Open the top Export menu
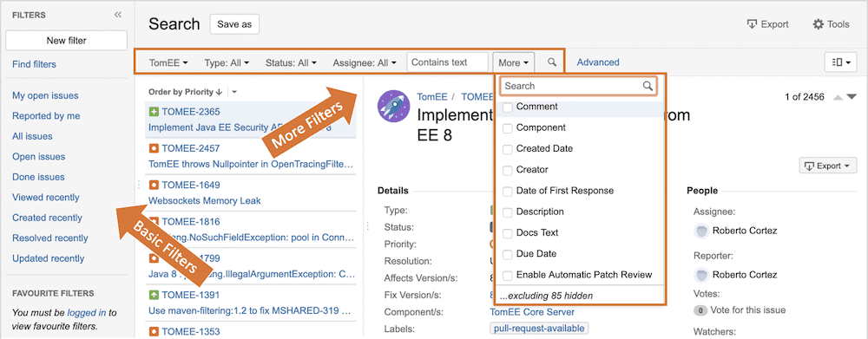This screenshot has height=339, width=868. (767, 24)
